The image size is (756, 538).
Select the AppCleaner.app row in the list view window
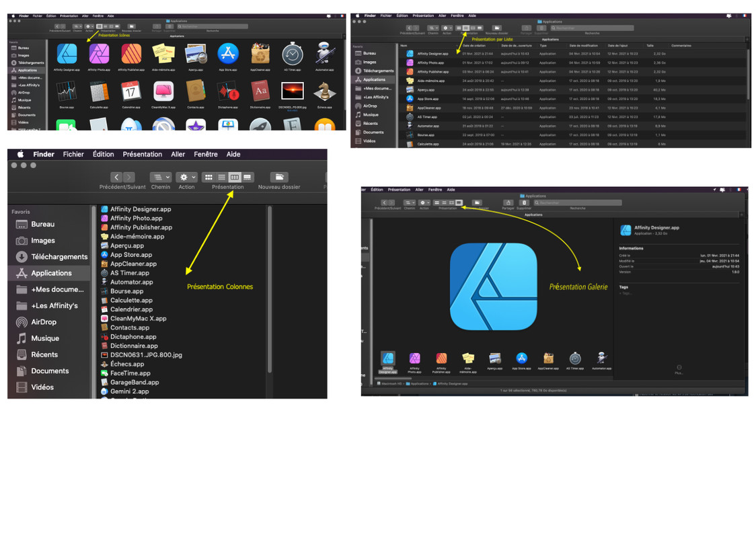click(x=574, y=108)
